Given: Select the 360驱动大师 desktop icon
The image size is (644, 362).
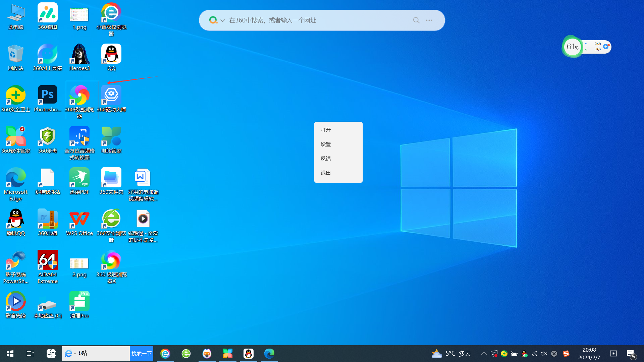Looking at the screenshot, I should pyautogui.click(x=111, y=99).
